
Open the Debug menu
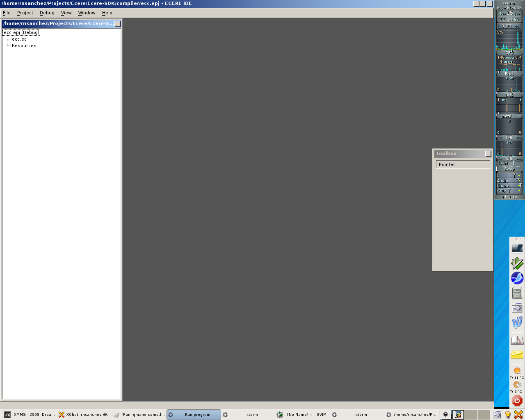[47, 13]
